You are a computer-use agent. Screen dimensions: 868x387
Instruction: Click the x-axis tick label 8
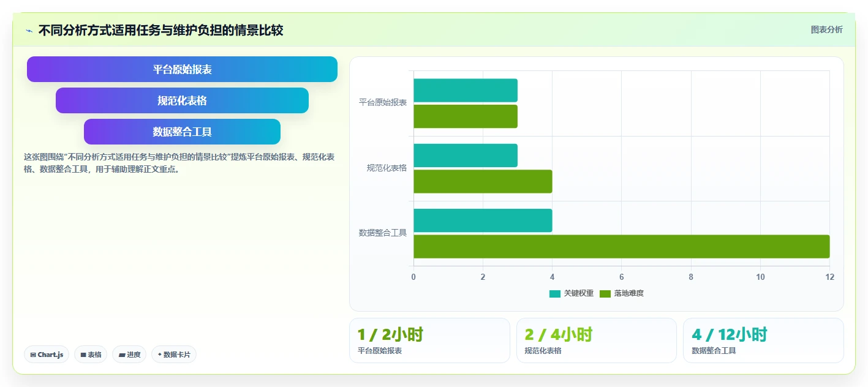(x=691, y=277)
